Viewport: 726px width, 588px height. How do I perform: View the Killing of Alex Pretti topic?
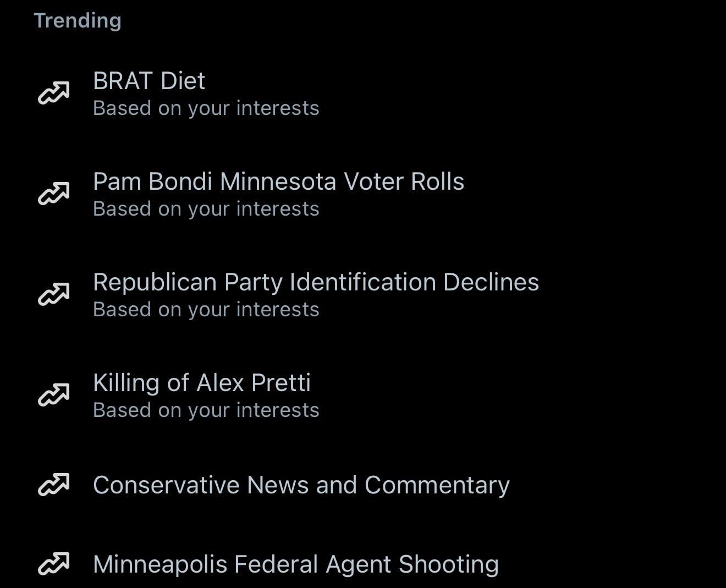[x=202, y=383]
